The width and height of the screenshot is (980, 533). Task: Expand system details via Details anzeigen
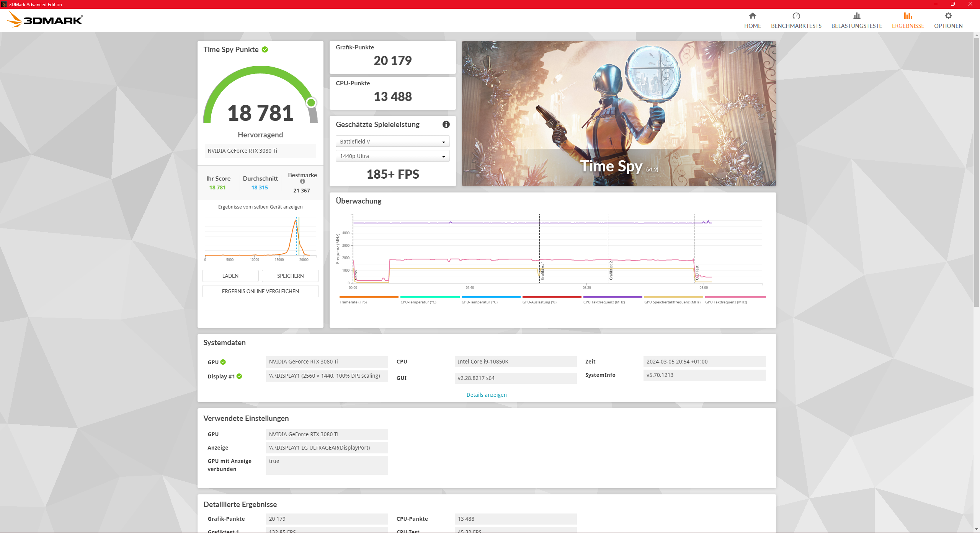point(486,395)
